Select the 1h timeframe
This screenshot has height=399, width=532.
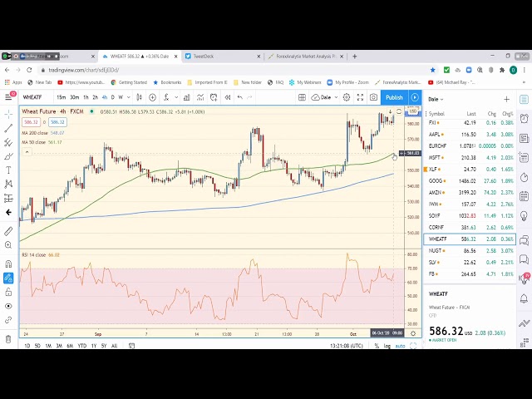coord(86,97)
